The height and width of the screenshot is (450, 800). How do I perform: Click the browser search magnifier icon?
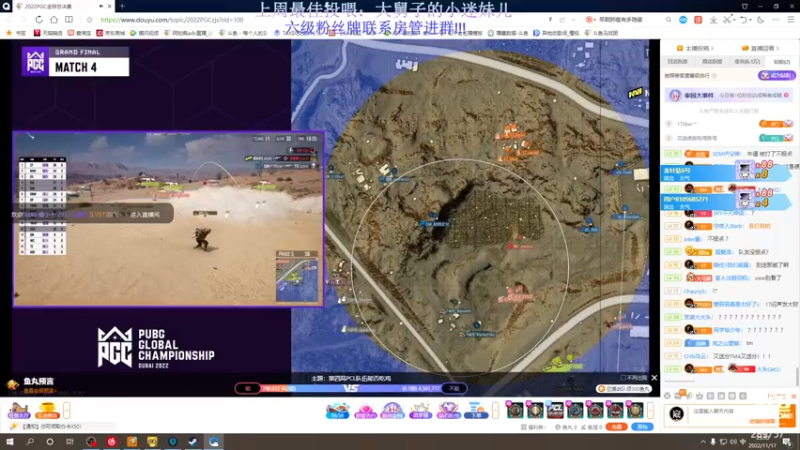tap(668, 19)
